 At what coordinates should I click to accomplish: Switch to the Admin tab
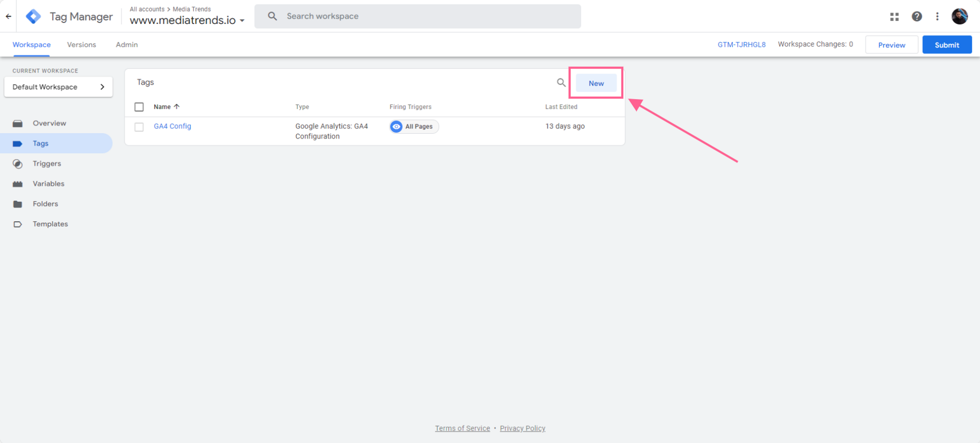[x=127, y=45]
